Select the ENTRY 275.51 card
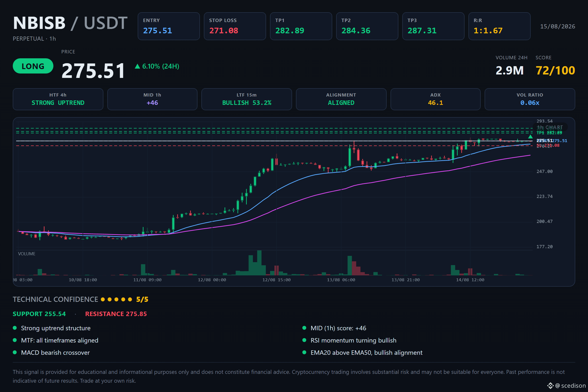588x392 pixels. [x=169, y=26]
